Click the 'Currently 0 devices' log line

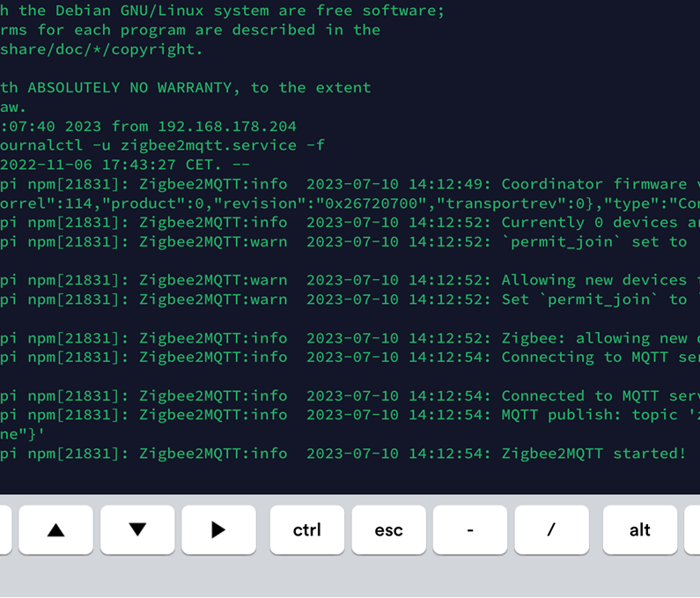pyautogui.click(x=350, y=223)
